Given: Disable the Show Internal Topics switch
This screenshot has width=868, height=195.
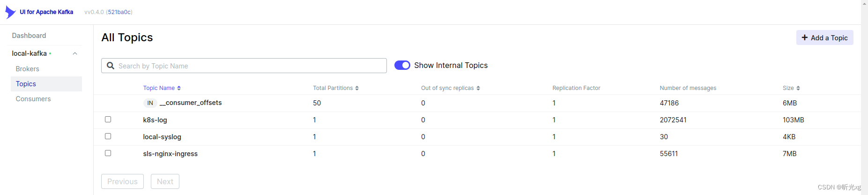Looking at the screenshot, I should [x=402, y=65].
